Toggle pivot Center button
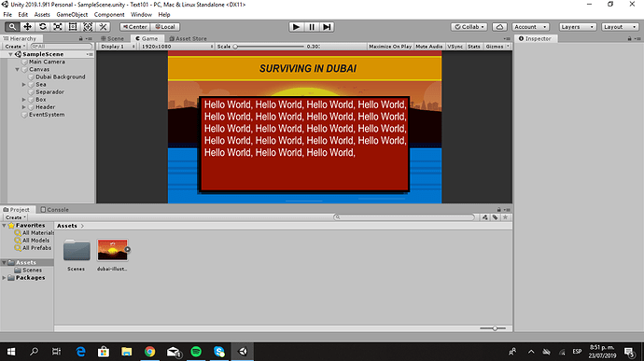The width and height of the screenshot is (644, 361). pos(135,27)
